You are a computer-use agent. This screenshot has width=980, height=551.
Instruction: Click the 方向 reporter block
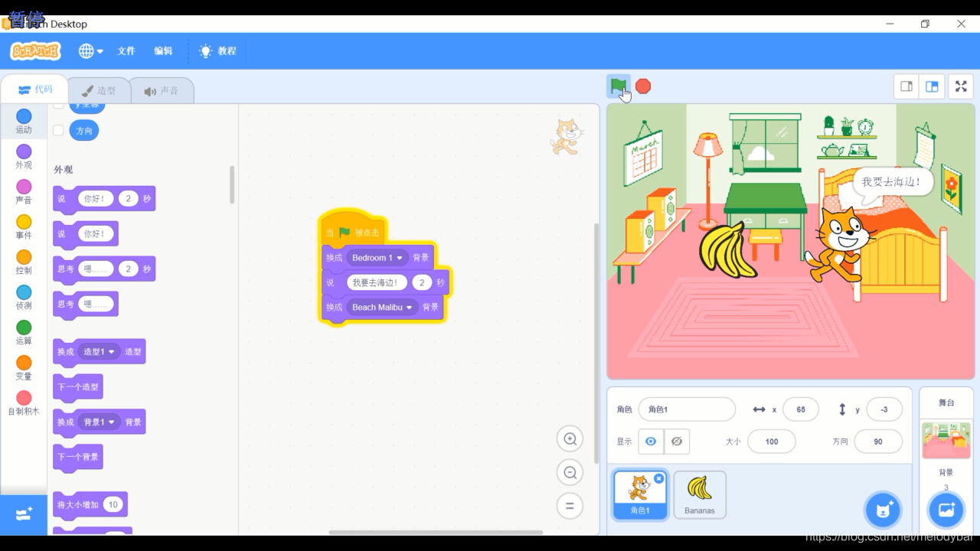tap(84, 130)
